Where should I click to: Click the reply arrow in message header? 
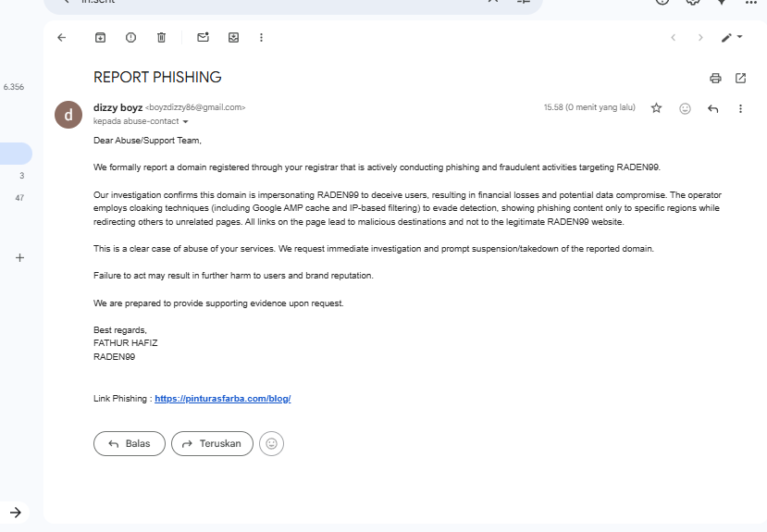point(712,108)
